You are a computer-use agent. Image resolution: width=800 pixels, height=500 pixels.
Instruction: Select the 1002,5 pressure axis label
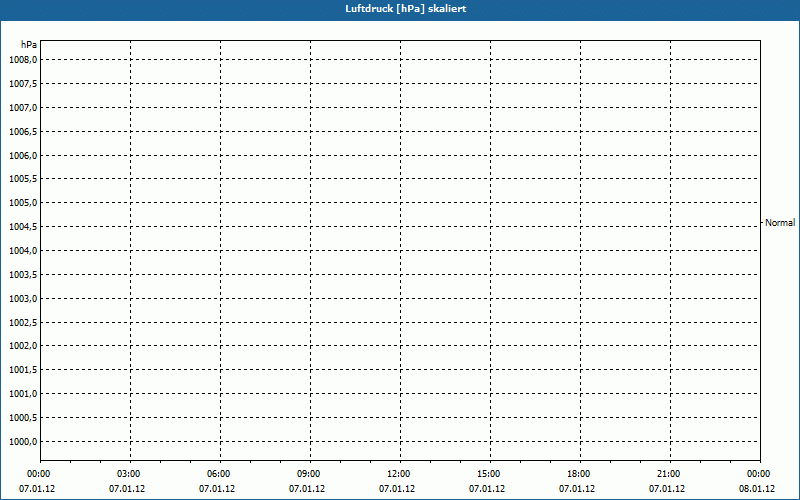[23, 322]
